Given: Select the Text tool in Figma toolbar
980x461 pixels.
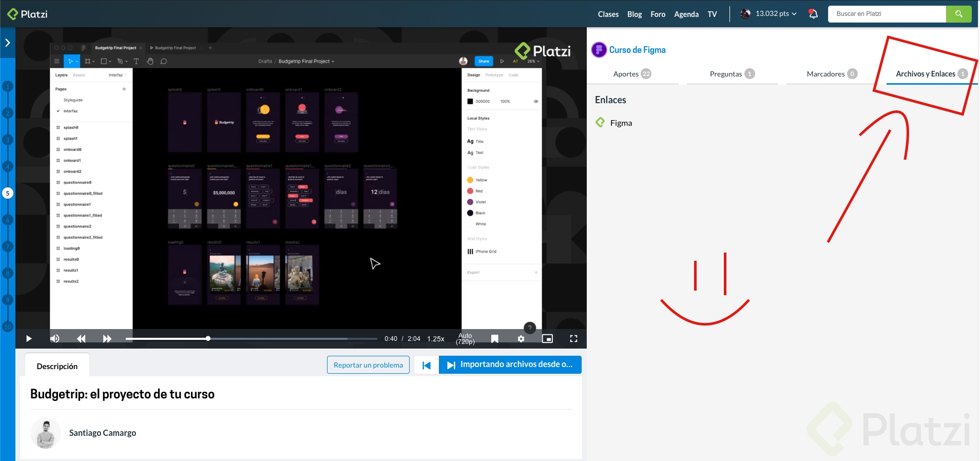Looking at the screenshot, I should (x=136, y=61).
